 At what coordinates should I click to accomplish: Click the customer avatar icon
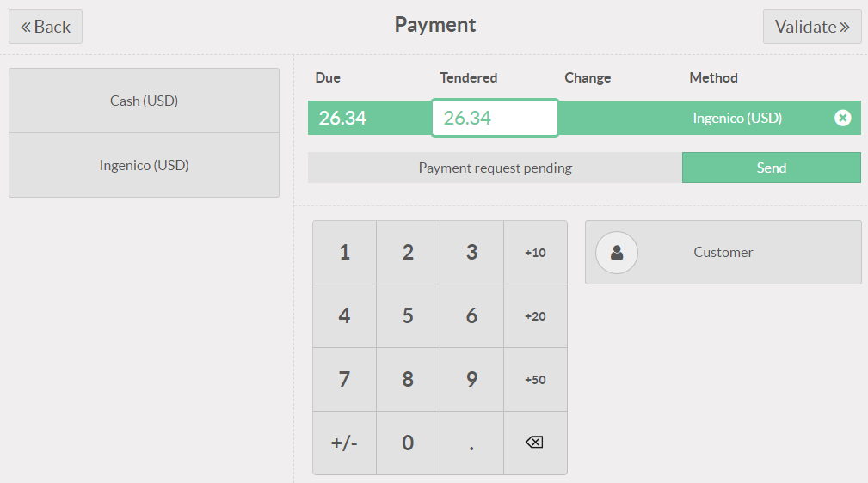coord(617,253)
